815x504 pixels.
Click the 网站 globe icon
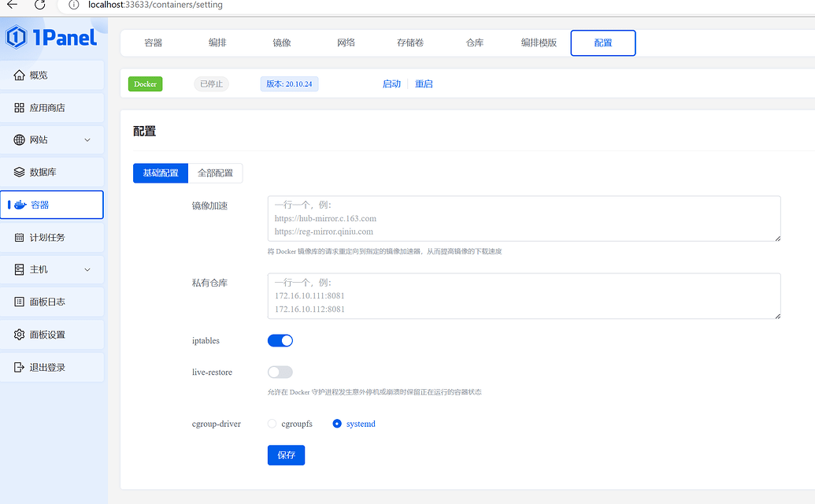(19, 139)
